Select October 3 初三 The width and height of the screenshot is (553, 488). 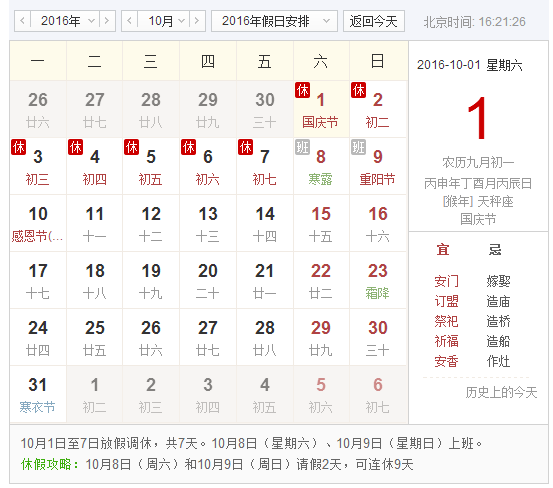tap(38, 166)
